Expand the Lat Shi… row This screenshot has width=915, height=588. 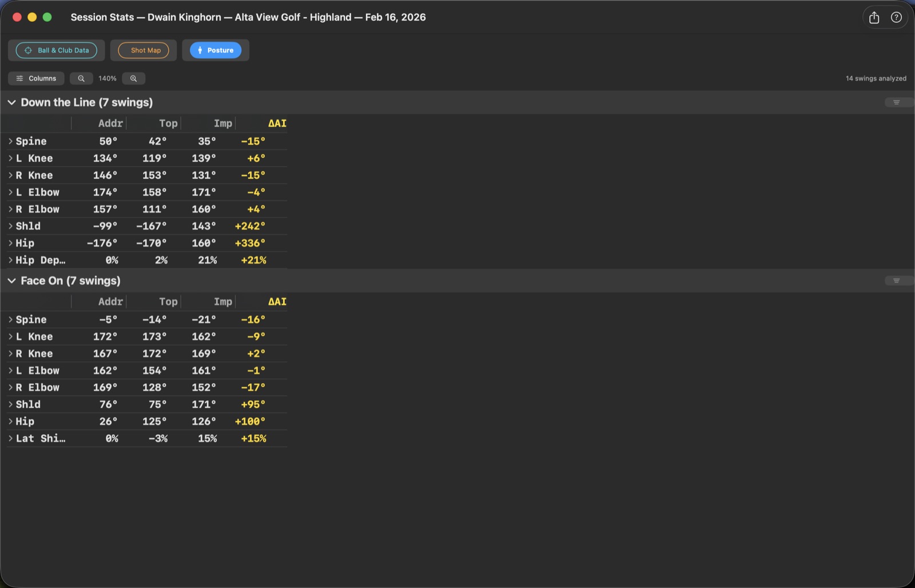[x=10, y=439]
